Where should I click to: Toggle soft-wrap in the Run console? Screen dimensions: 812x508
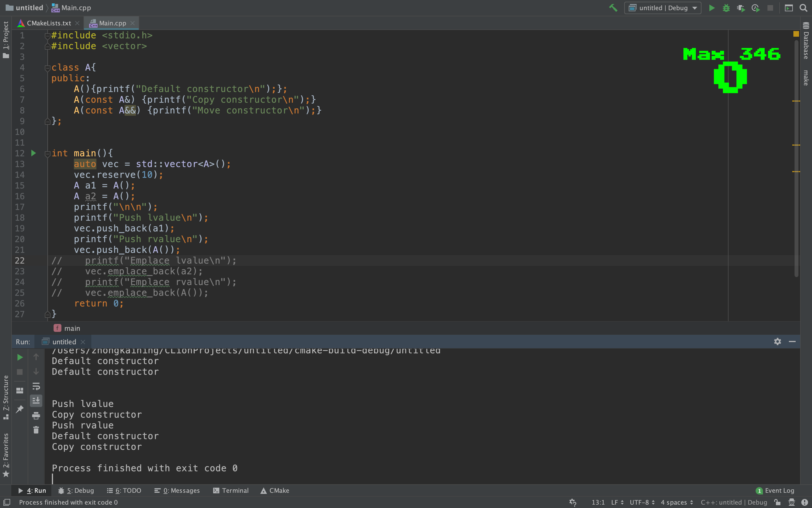(x=36, y=386)
